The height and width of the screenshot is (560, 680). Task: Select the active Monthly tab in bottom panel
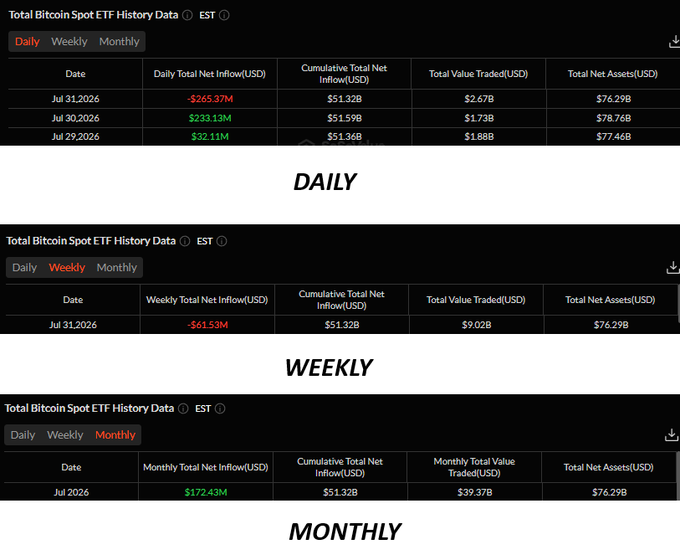coord(115,435)
